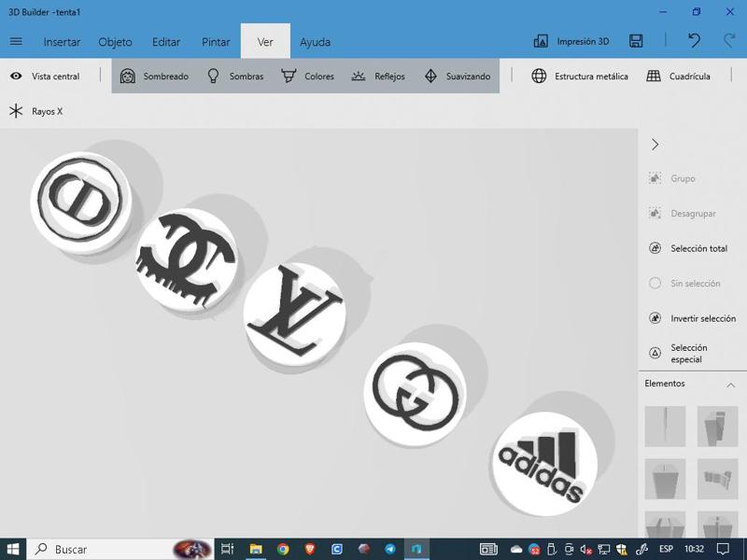
Task: Click the 10:32 clock
Action: pyautogui.click(x=694, y=549)
